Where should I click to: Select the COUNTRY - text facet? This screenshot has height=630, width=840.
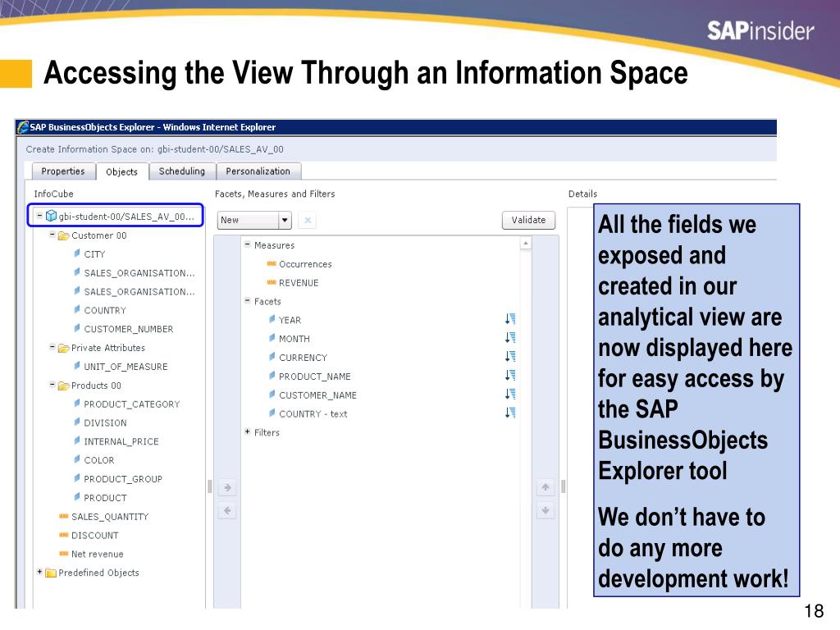coord(313,413)
